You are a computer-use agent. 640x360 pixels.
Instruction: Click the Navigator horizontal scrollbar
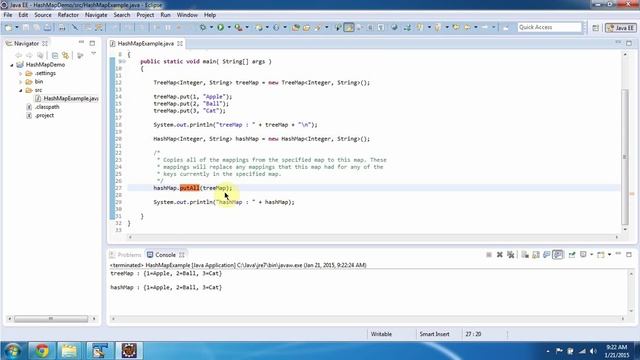(x=51, y=318)
